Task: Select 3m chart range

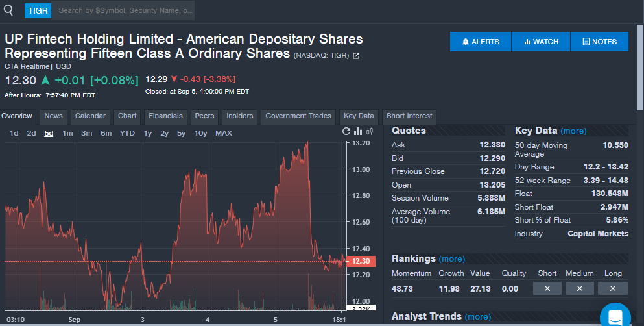Action: [x=87, y=133]
